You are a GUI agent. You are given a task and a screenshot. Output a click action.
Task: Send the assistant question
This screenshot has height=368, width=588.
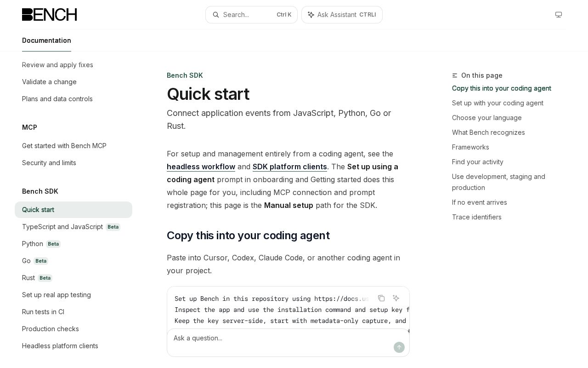point(399,347)
